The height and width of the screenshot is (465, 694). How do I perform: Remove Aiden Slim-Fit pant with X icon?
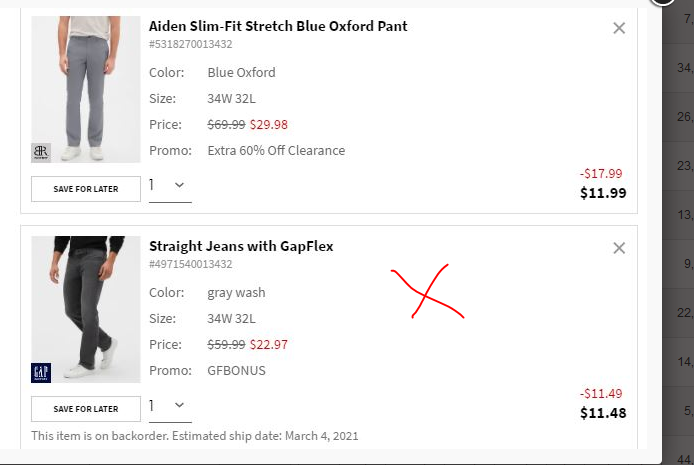coord(619,28)
